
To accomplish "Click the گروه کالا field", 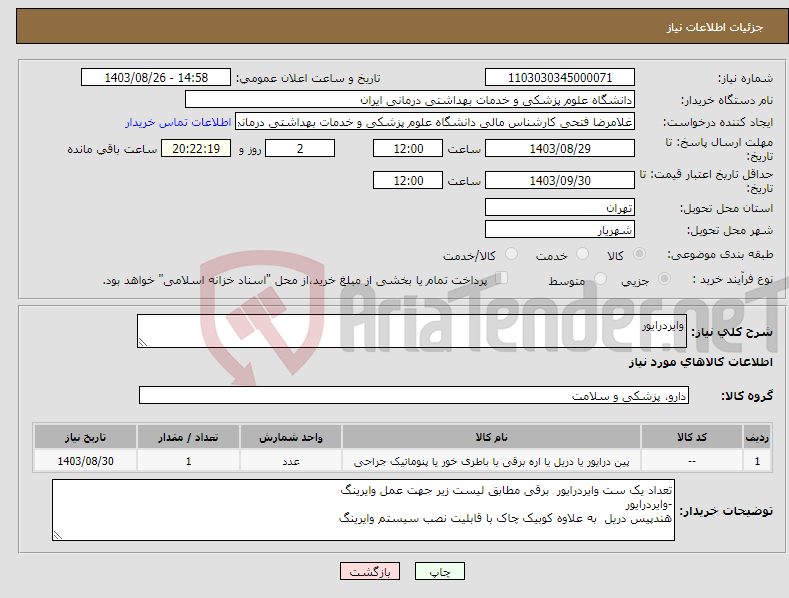I will tap(414, 396).
